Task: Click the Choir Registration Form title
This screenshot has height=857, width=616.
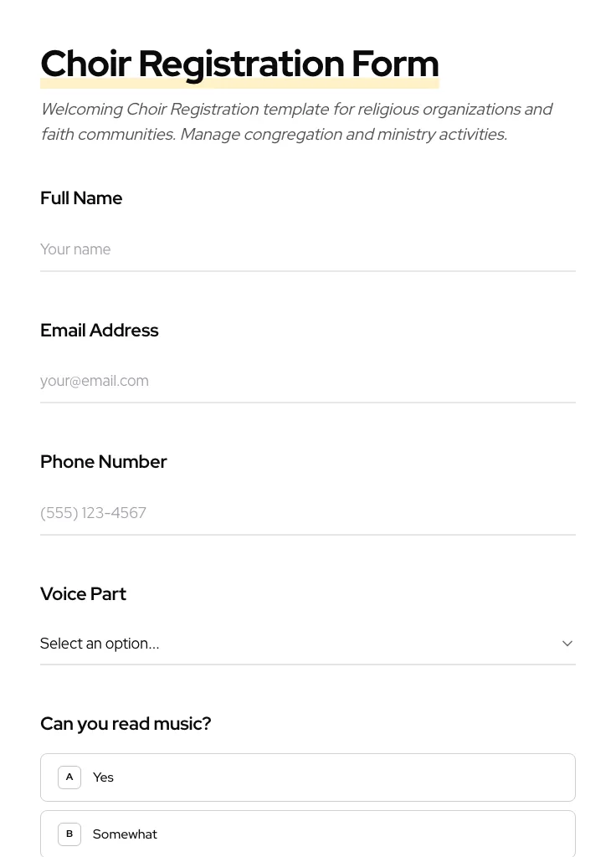Action: [x=239, y=64]
